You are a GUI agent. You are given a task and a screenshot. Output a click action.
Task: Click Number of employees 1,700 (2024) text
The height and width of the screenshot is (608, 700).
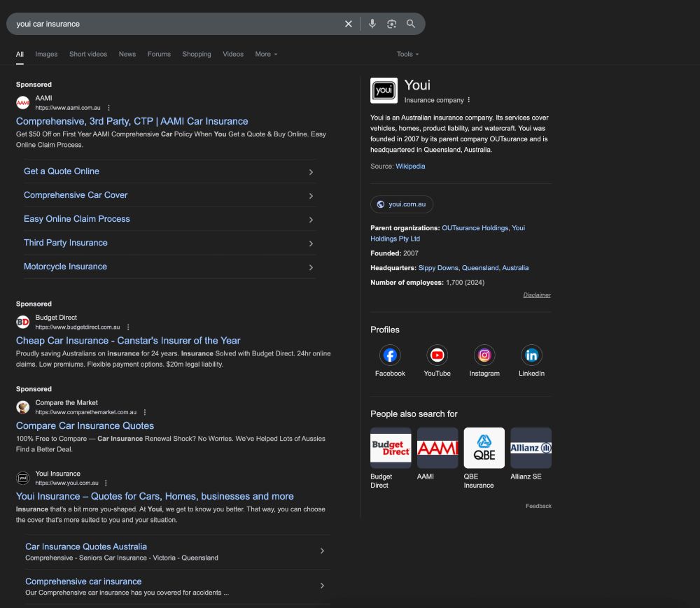[427, 283]
